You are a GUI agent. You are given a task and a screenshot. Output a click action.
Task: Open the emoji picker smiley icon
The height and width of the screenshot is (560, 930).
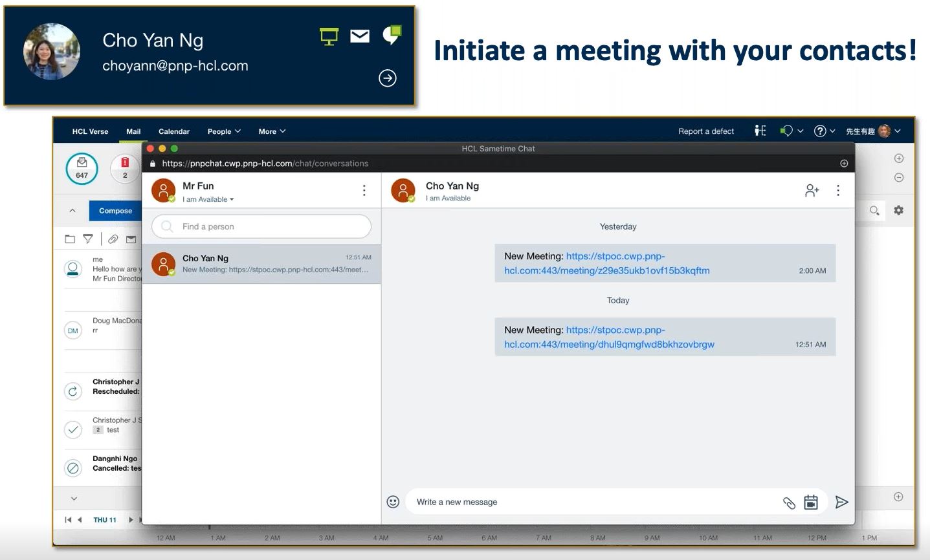393,502
